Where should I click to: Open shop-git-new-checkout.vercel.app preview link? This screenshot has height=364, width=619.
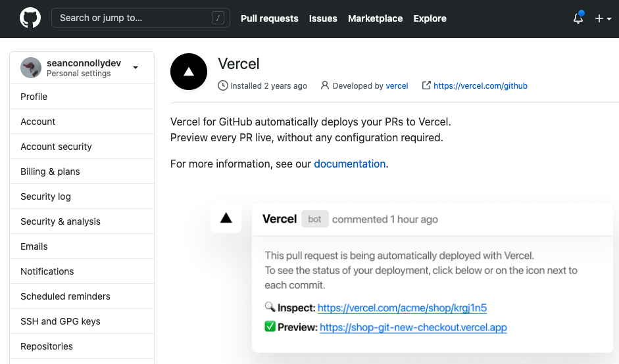tap(413, 327)
